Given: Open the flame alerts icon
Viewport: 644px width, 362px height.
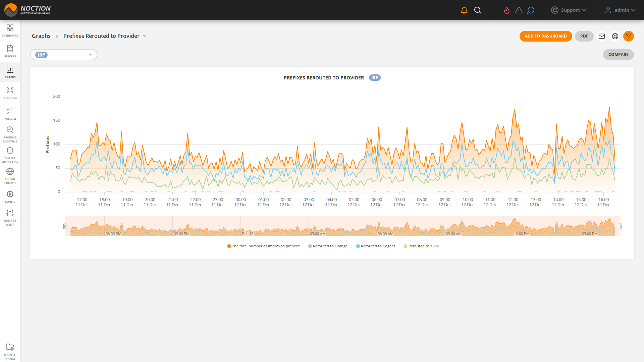Looking at the screenshot, I should coord(507,10).
